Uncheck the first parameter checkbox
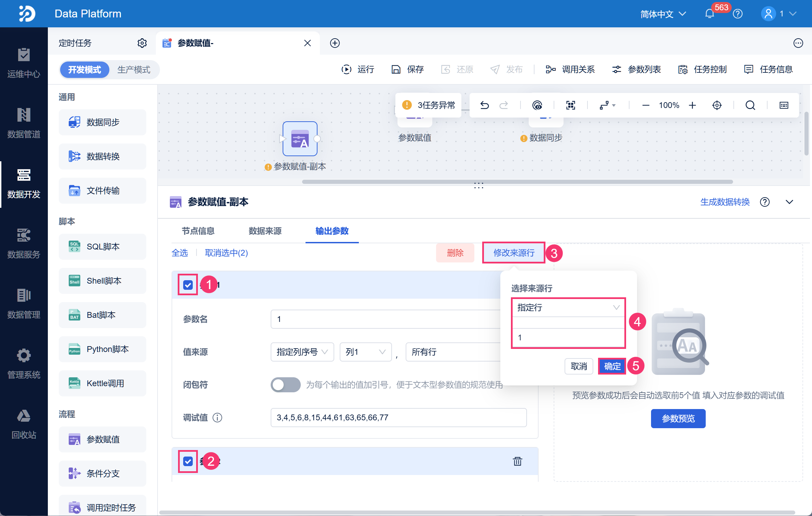The image size is (812, 516). (x=188, y=285)
